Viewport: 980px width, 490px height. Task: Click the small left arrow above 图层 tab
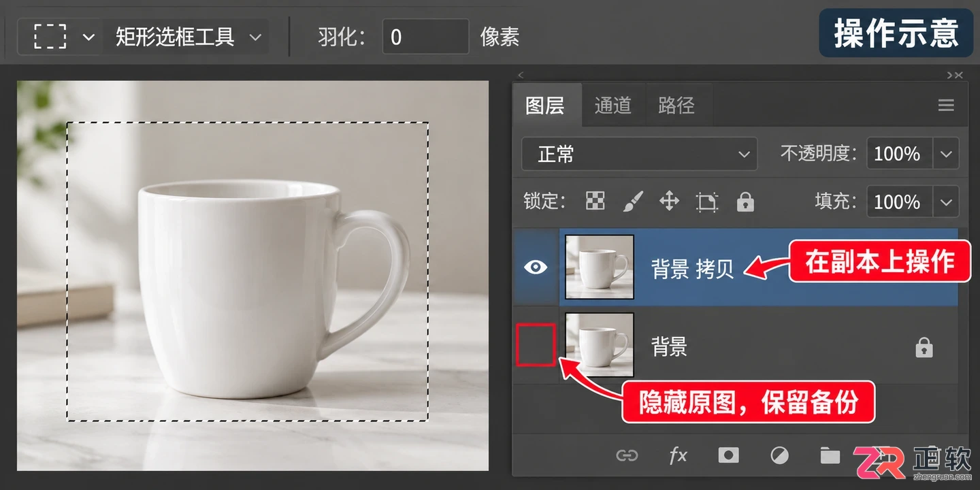coord(521,75)
